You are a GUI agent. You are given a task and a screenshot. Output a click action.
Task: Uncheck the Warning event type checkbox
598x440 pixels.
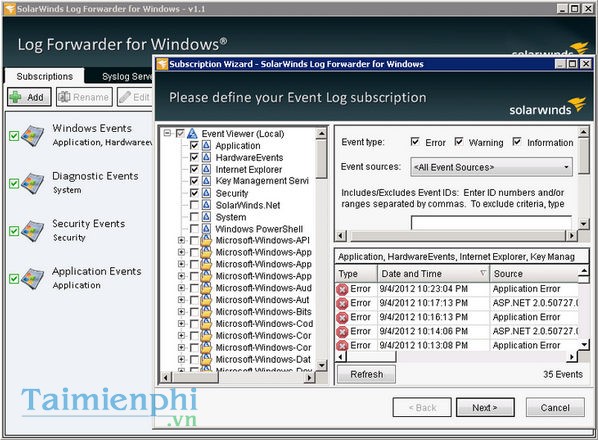(459, 142)
